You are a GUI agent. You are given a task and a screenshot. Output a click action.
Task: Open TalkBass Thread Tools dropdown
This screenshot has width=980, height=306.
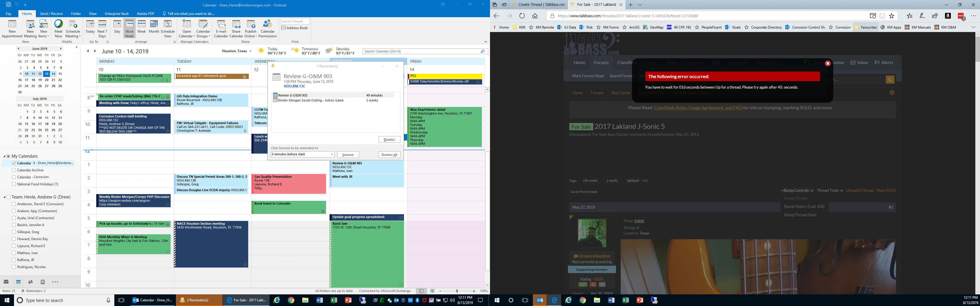coord(830,190)
